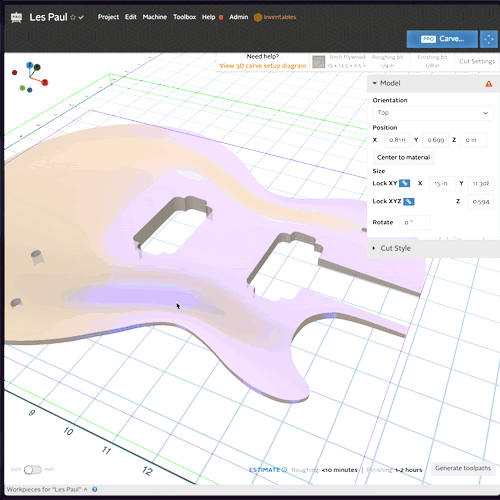Click the blue Z axis gizmo handle
Image resolution: width=500 pixels, height=500 pixels.
[30, 65]
